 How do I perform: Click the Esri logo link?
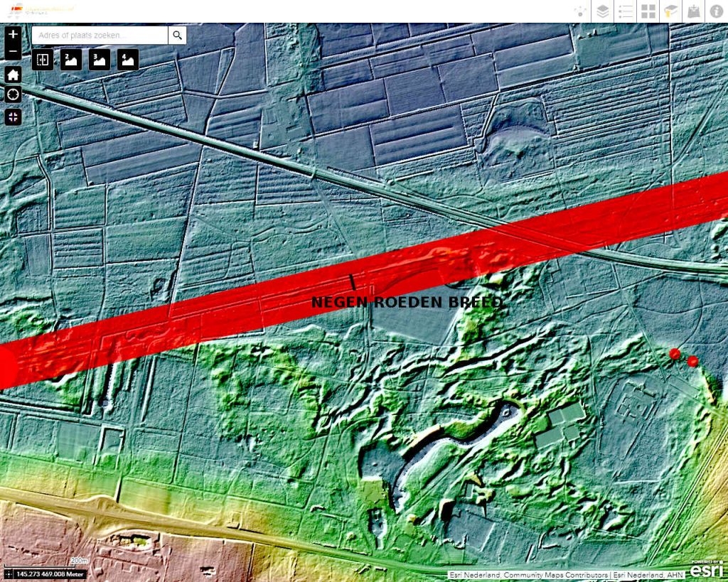click(705, 569)
